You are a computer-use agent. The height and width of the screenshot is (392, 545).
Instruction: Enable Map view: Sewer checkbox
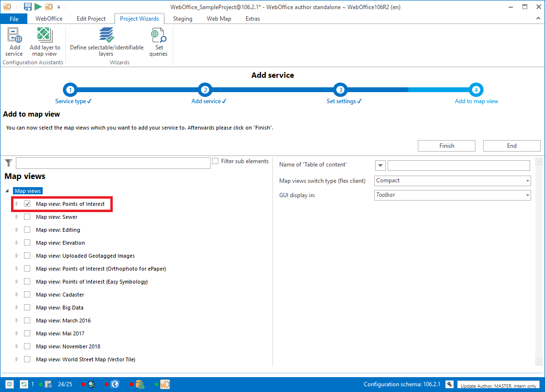coord(27,216)
